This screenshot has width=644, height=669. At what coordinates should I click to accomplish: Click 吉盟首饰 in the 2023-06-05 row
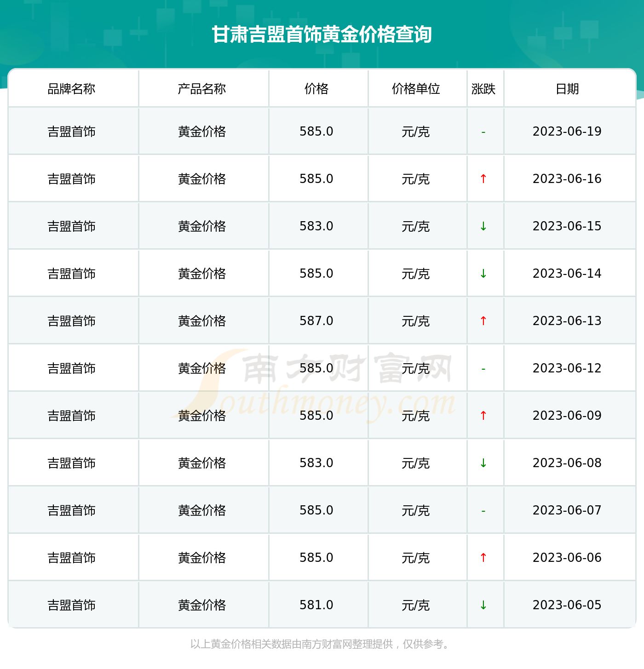click(71, 605)
